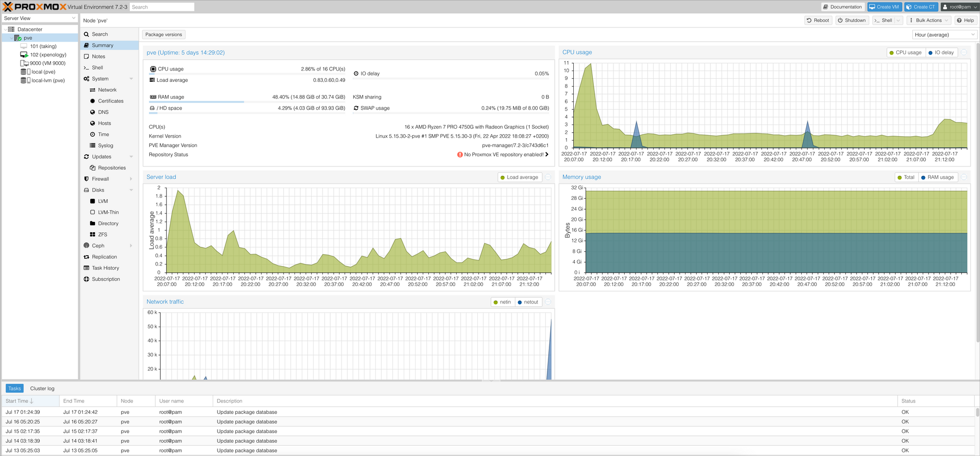Open No Proxmox VE repository enabled warning
The height and width of the screenshot is (456, 980).
point(503,155)
